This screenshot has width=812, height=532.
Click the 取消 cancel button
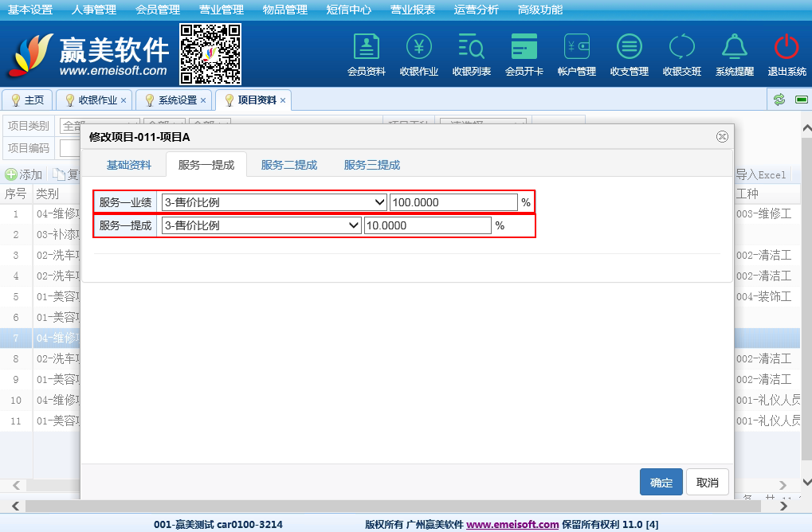707,483
